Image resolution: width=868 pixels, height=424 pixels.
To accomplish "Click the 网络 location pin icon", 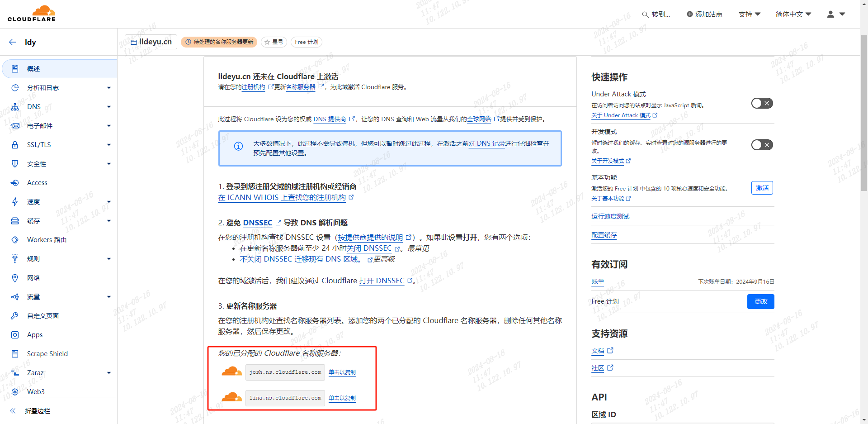I will coord(15,278).
